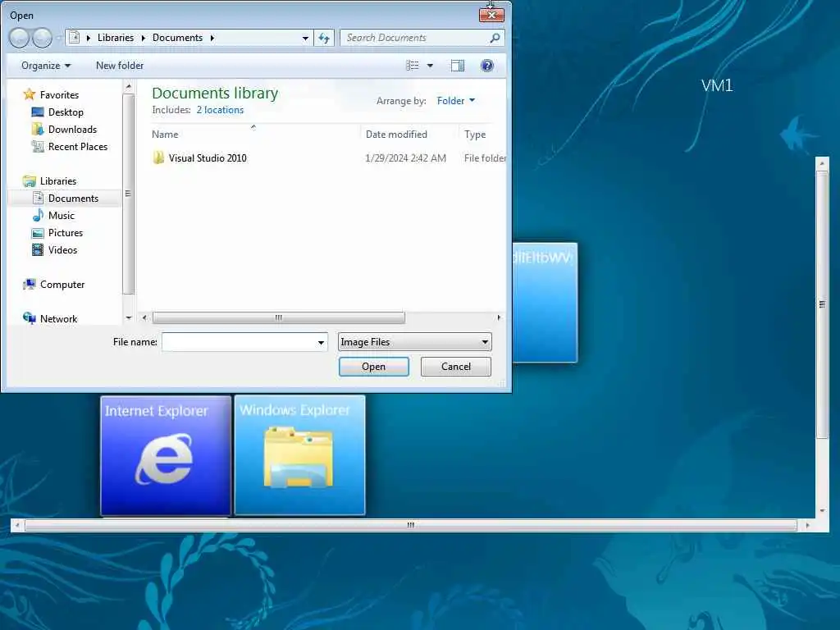This screenshot has width=840, height=630.
Task: Sort by the Type column header
Action: (475, 135)
